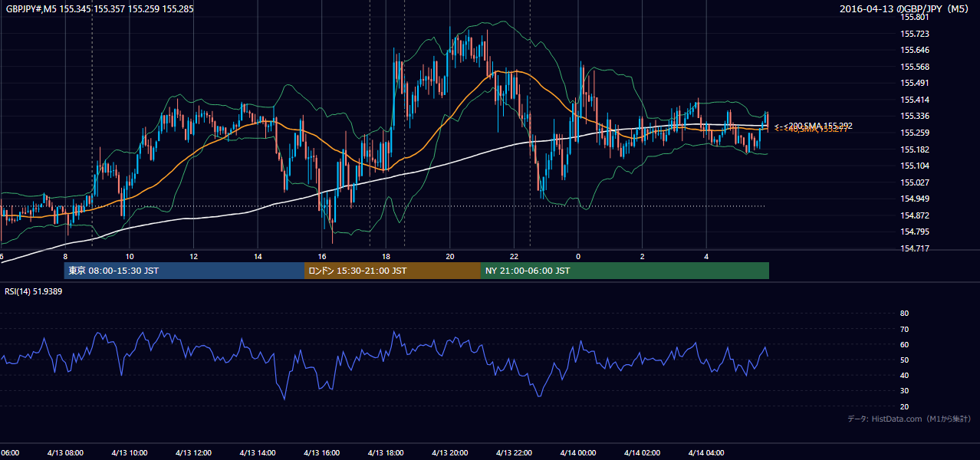Click RSI scale value 30
Screen dimensions: 980x460
point(904,391)
